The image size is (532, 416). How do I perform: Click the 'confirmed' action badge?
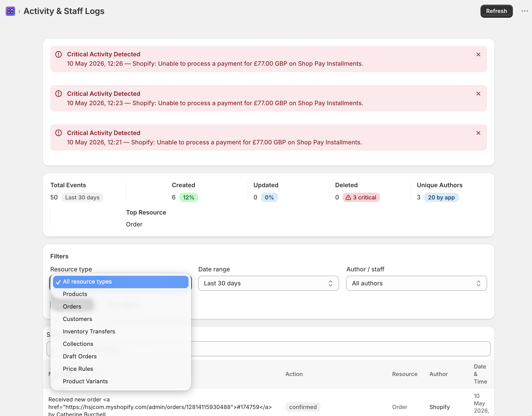pyautogui.click(x=303, y=407)
